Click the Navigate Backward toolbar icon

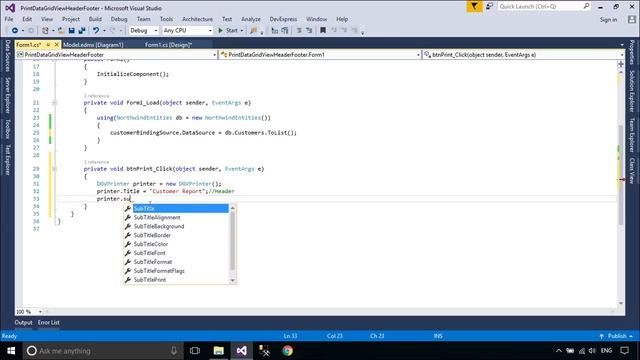pyautogui.click(x=15, y=31)
